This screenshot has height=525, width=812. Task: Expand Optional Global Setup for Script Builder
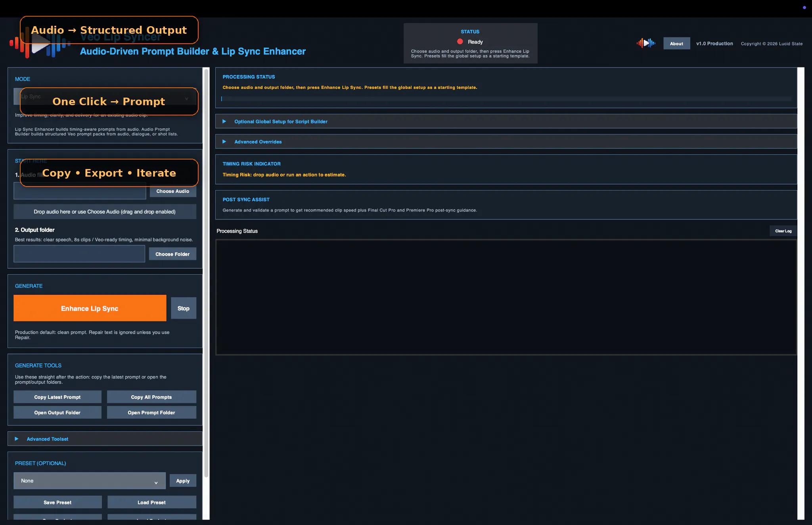[x=506, y=121]
